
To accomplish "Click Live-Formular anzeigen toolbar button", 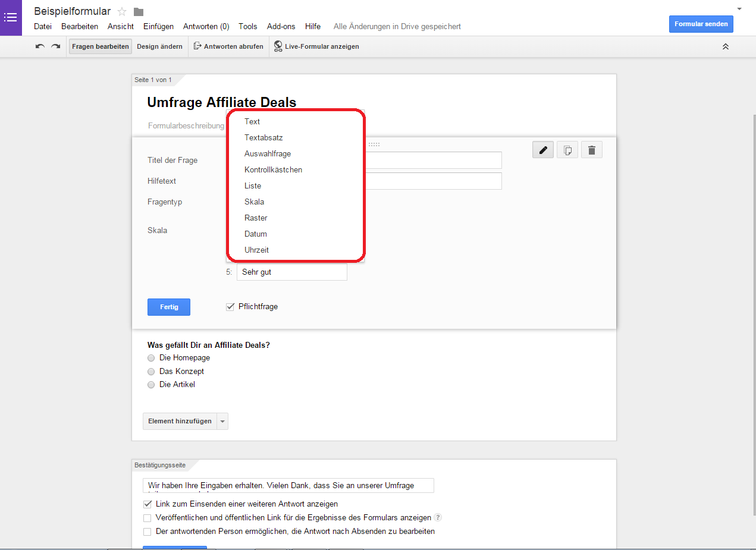I will (316, 46).
